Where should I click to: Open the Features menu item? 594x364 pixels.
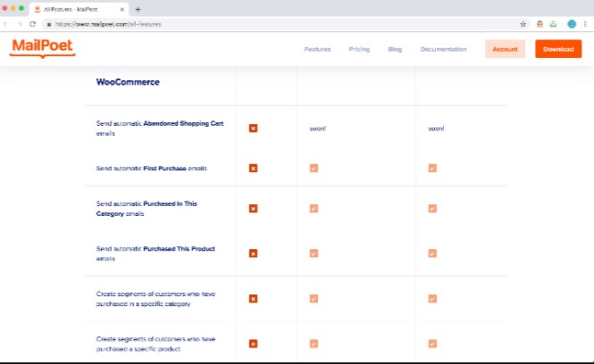click(x=317, y=49)
